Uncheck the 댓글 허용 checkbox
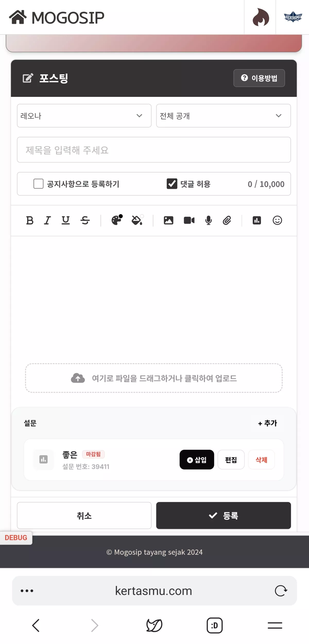Image resolution: width=309 pixels, height=644 pixels. pos(172,184)
